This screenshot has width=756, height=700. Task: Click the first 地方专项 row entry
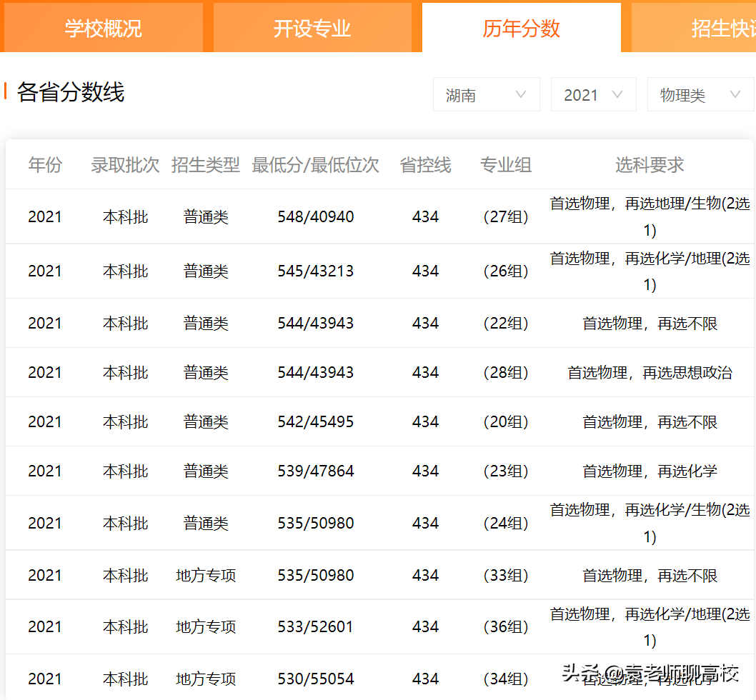pyautogui.click(x=205, y=574)
